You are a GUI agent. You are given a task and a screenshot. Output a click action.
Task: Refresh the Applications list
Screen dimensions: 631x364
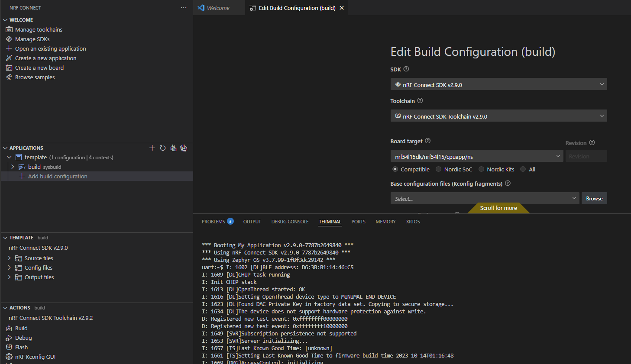[163, 148]
